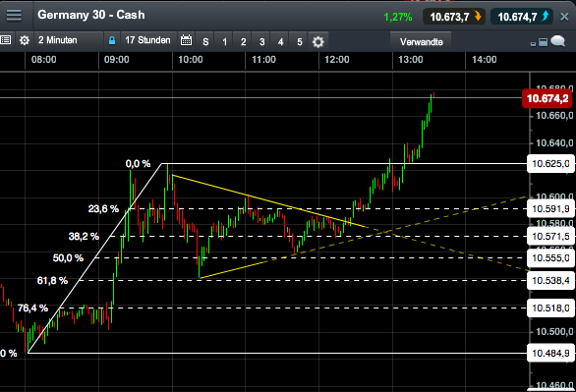This screenshot has width=576, height=392.
Task: Click the 10.660,0 price axis label
Action: click(x=554, y=116)
